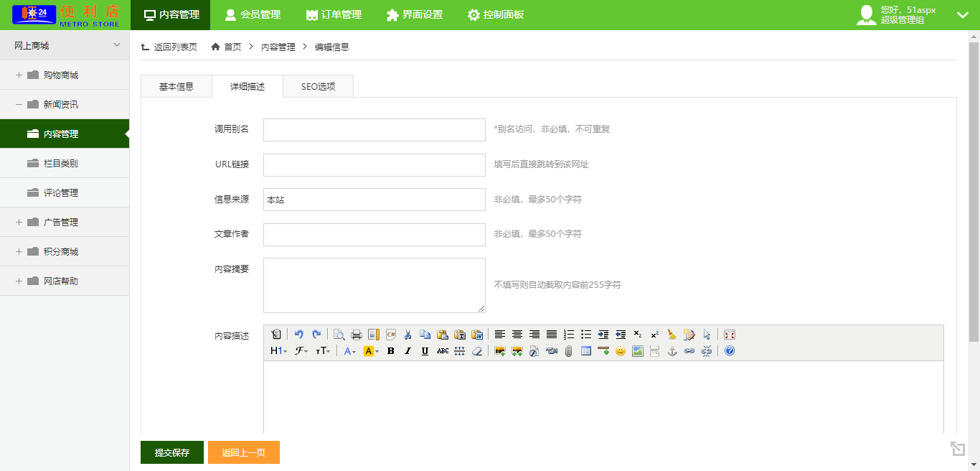Justify text fully in editor
Screen dimensions: 980x471
pos(552,335)
